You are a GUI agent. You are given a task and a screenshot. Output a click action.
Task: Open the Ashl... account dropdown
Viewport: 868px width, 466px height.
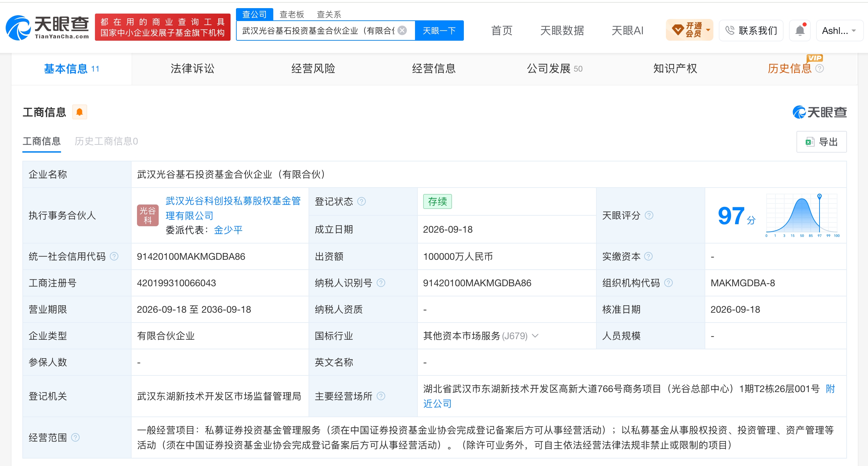pyautogui.click(x=840, y=31)
